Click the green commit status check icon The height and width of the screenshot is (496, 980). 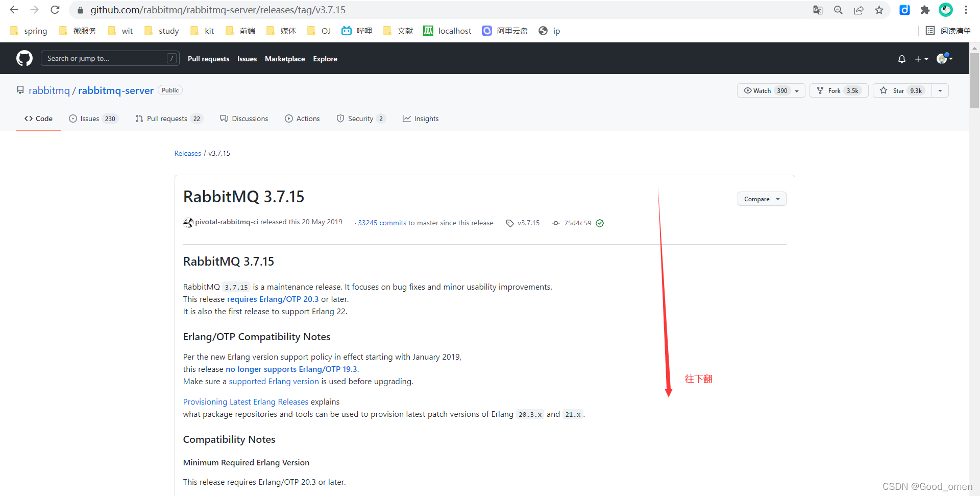(600, 223)
